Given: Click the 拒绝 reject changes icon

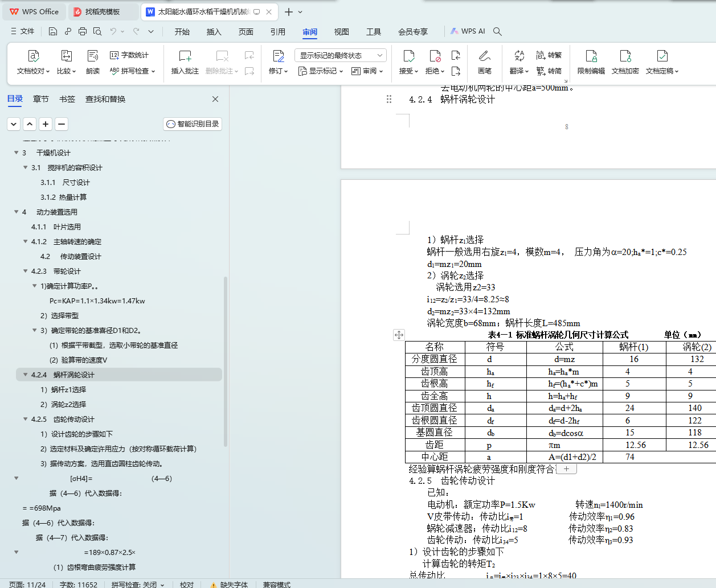Looking at the screenshot, I should point(435,56).
